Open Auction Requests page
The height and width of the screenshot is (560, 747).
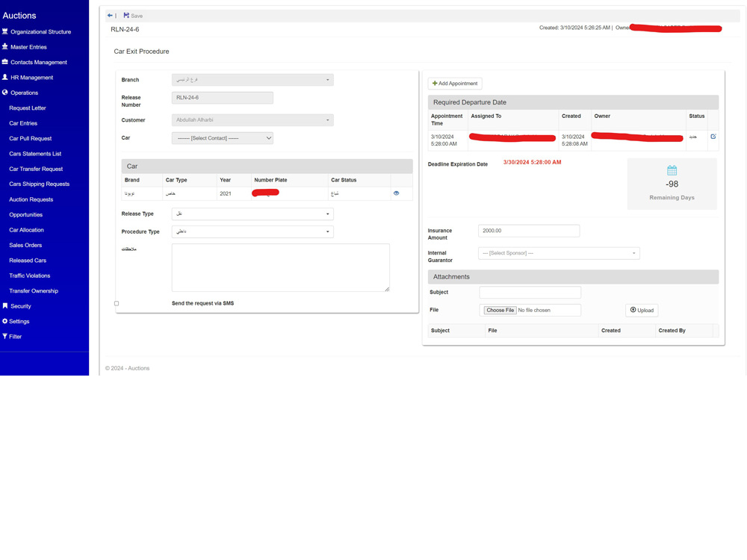pos(31,199)
